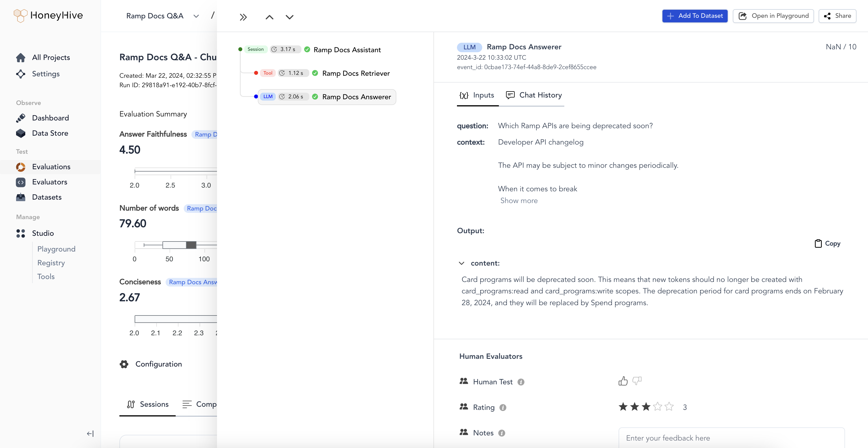This screenshot has width=868, height=448.
Task: Open the Playground menu item
Action: pyautogui.click(x=56, y=249)
